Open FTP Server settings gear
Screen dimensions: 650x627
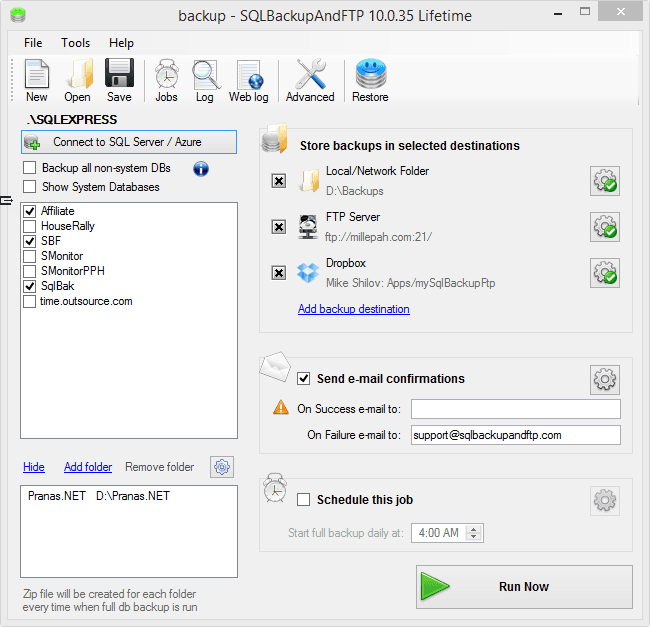[x=605, y=227]
